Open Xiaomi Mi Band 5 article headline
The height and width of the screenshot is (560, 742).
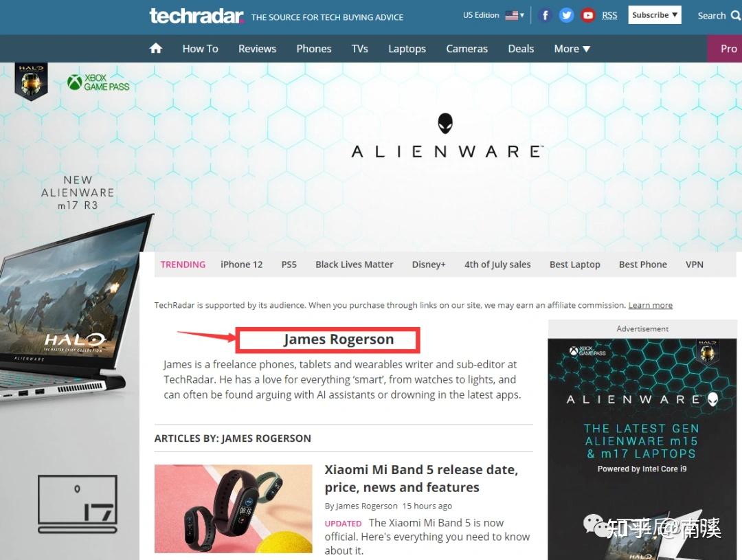(421, 478)
